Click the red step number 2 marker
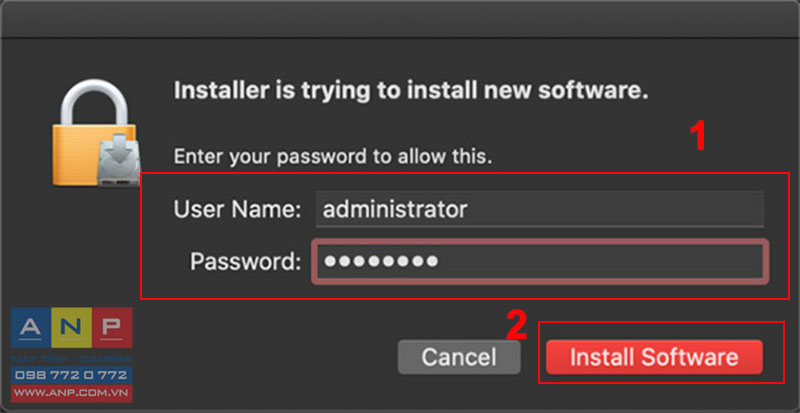Image resolution: width=800 pixels, height=413 pixels. click(x=517, y=325)
